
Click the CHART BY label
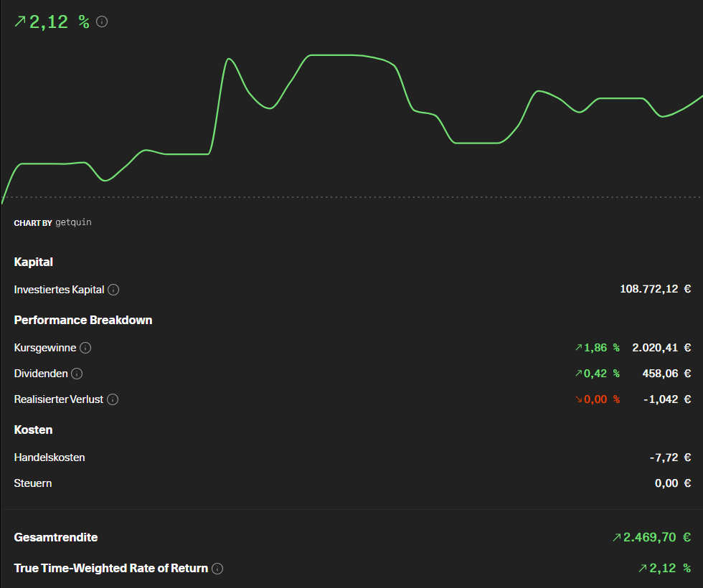click(x=33, y=223)
